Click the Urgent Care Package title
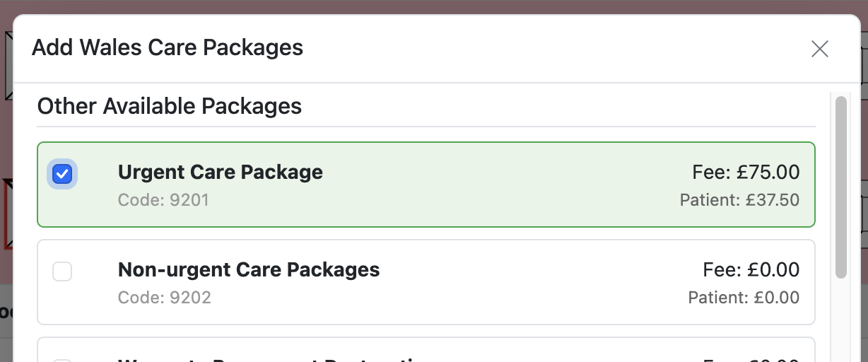 (220, 172)
